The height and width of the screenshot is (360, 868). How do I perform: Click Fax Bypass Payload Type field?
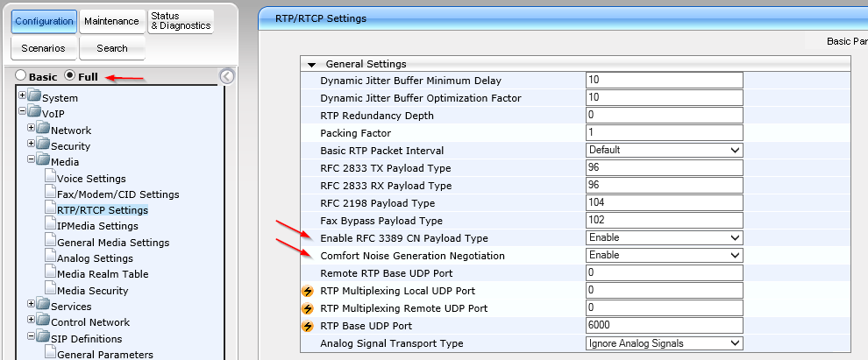(x=665, y=220)
